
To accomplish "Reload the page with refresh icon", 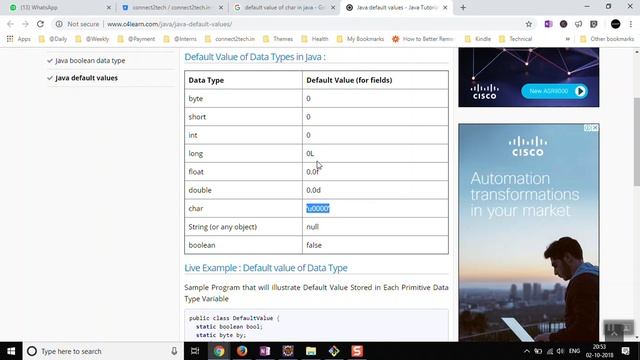I will click(40, 24).
